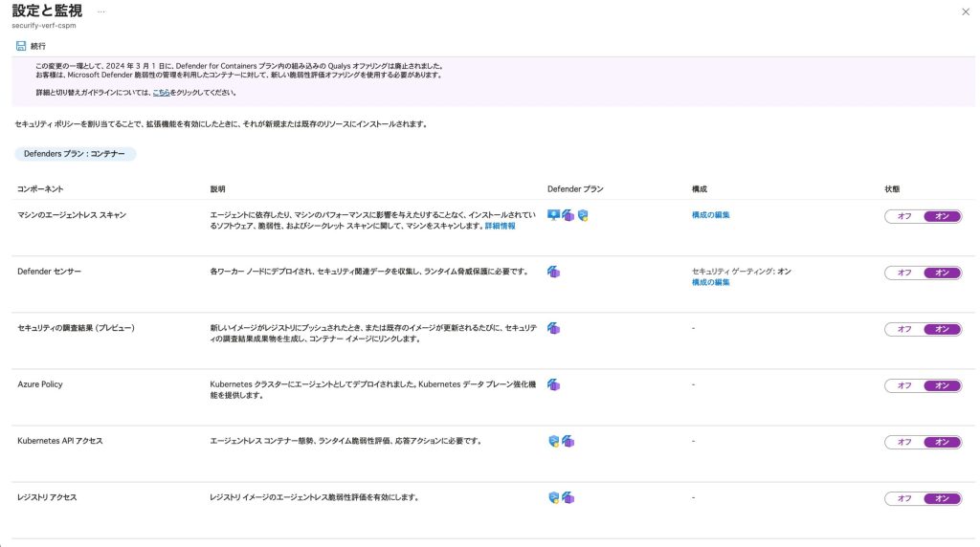Close the 設定と監視 panel with X

(x=965, y=11)
